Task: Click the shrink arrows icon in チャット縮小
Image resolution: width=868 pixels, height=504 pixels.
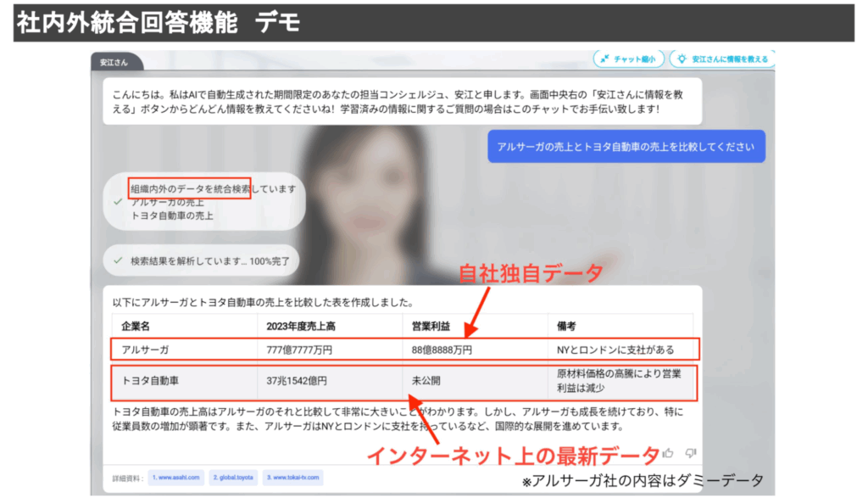Action: (605, 59)
